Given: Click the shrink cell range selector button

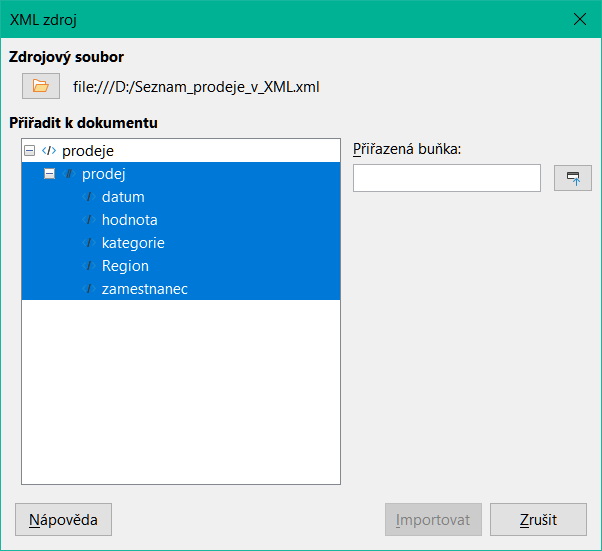Looking at the screenshot, I should tap(572, 178).
